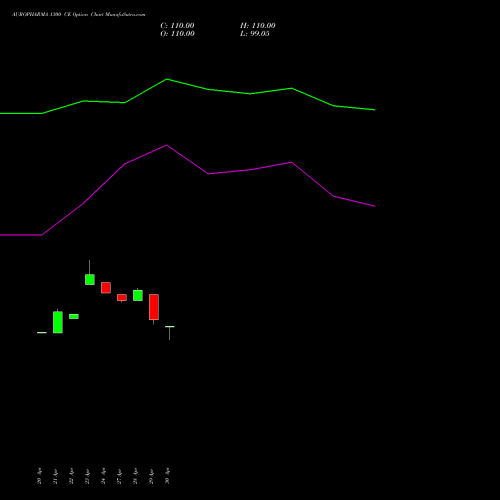This screenshot has width=500, height=500.
Task: Click the 28 Apr green candle
Action: [x=138, y=295]
